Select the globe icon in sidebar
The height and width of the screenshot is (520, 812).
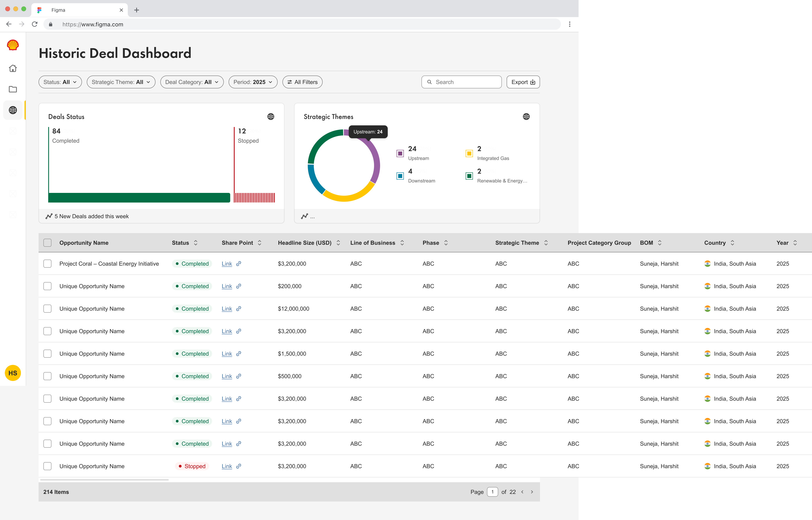click(13, 110)
